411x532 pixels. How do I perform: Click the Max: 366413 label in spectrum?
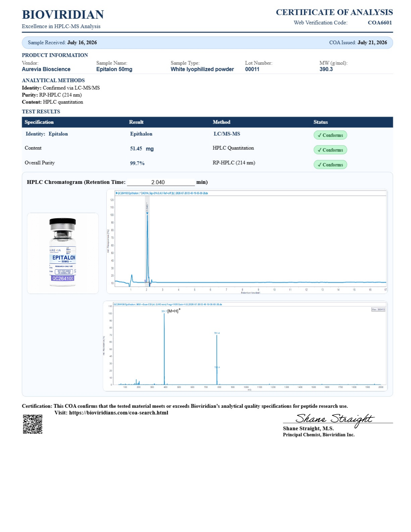pyautogui.click(x=378, y=309)
